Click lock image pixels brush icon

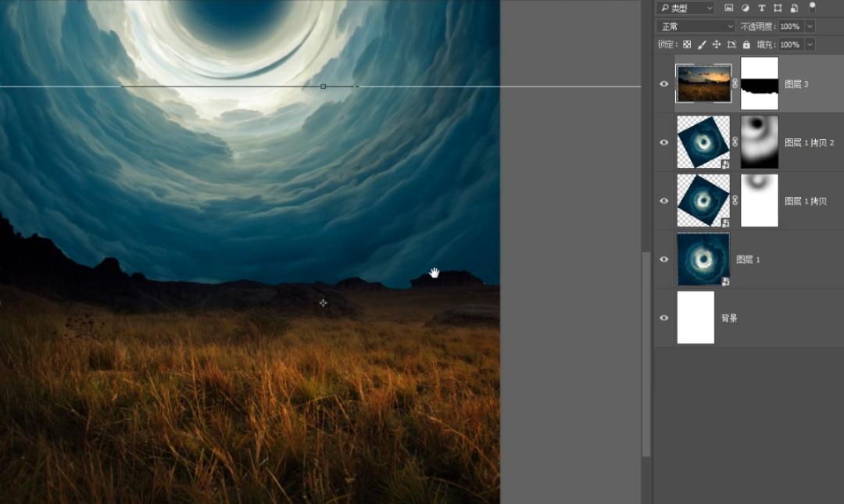[x=702, y=45]
